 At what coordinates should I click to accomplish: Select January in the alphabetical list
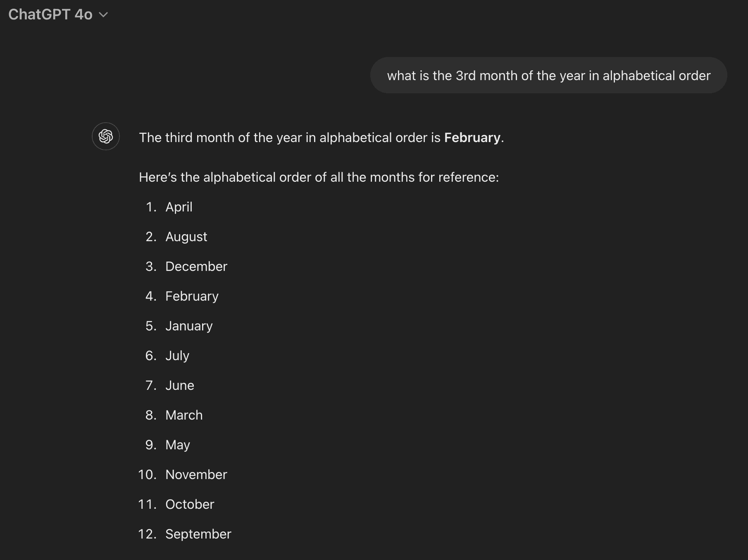click(x=189, y=326)
